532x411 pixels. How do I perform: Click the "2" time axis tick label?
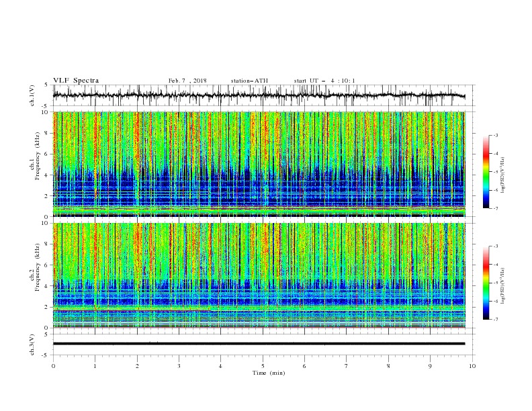[x=137, y=366]
